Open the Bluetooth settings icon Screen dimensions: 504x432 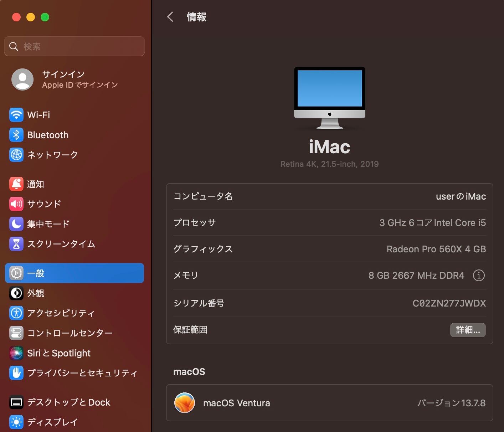pos(16,135)
